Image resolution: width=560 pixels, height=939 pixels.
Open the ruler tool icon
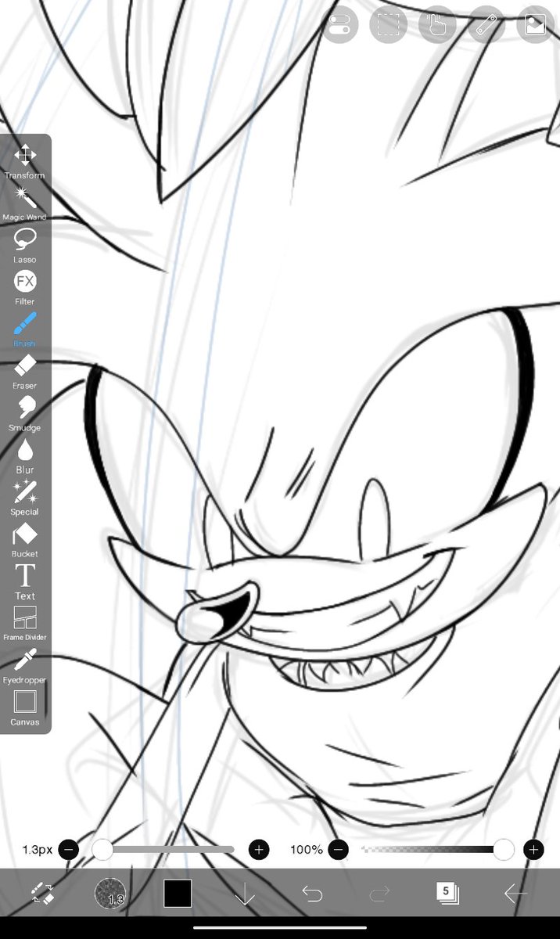tap(486, 25)
